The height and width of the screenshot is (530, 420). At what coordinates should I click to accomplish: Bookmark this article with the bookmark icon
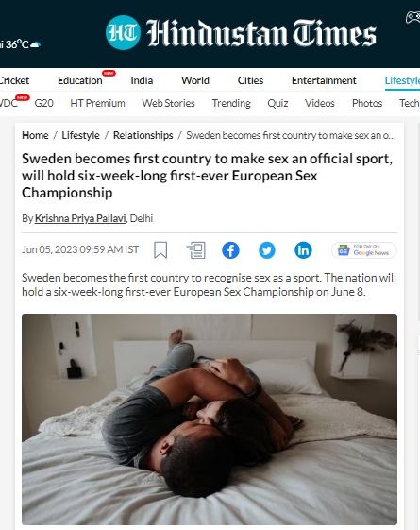click(x=160, y=250)
